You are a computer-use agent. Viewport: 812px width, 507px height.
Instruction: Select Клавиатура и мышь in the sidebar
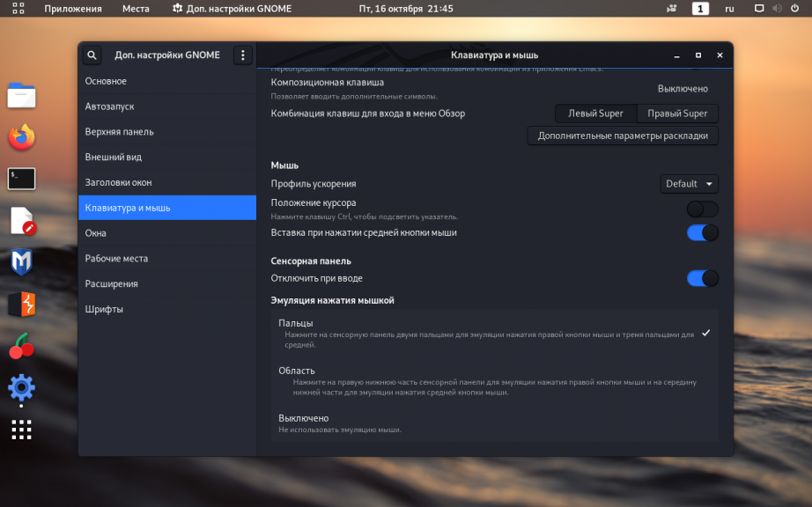pos(167,208)
